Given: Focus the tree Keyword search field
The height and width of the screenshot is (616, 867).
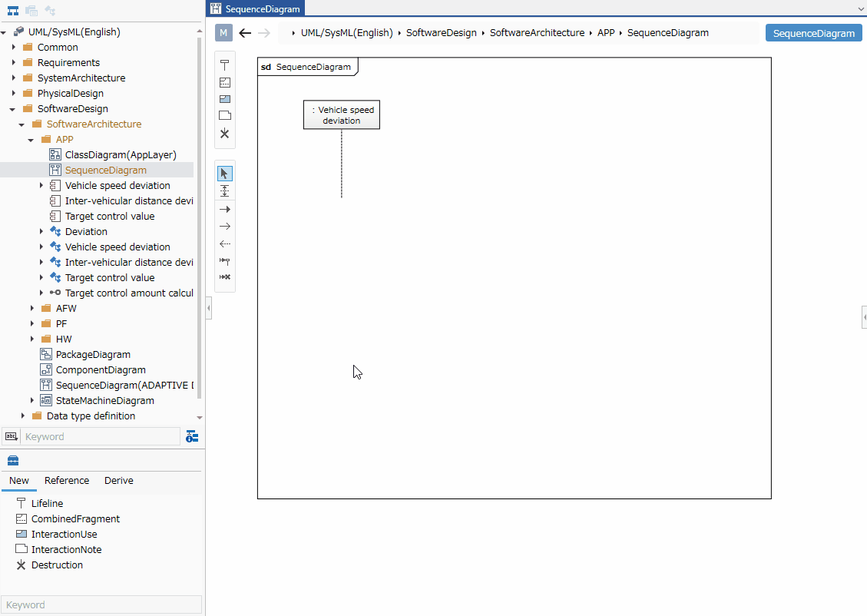Looking at the screenshot, I should click(x=101, y=437).
